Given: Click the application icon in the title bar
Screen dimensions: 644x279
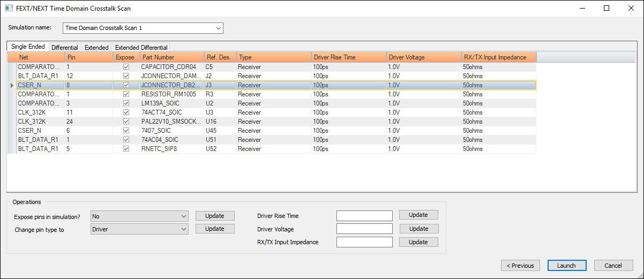Looking at the screenshot, I should click(x=9, y=9).
